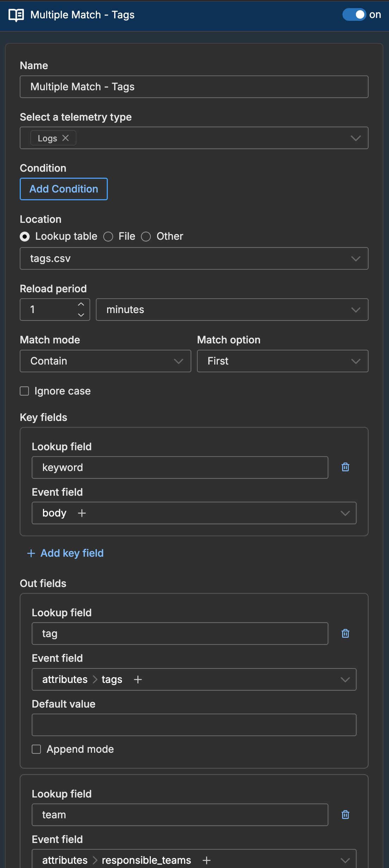Delete the keyword key field
The height and width of the screenshot is (868, 389).
point(346,467)
